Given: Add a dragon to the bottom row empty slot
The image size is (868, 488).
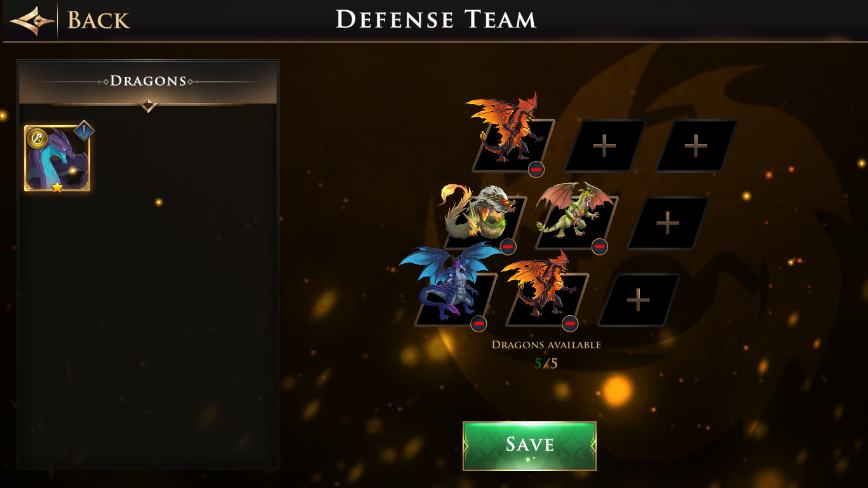Looking at the screenshot, I should coord(639,300).
